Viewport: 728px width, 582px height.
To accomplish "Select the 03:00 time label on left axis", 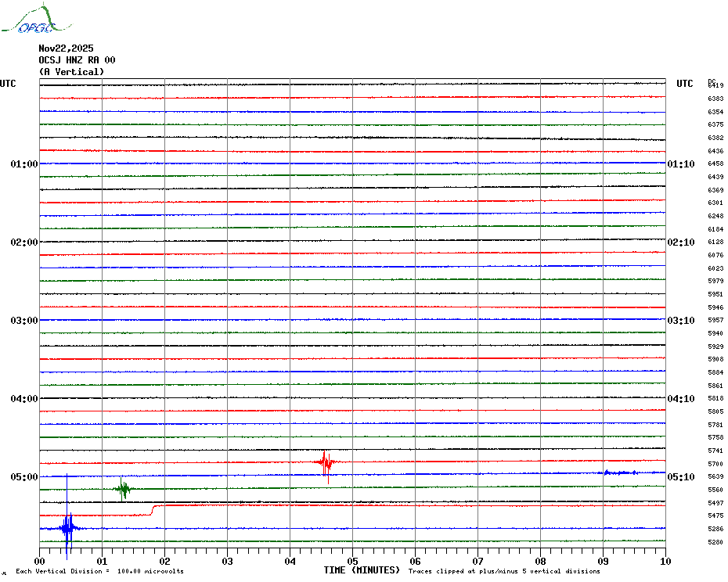I will (24, 321).
